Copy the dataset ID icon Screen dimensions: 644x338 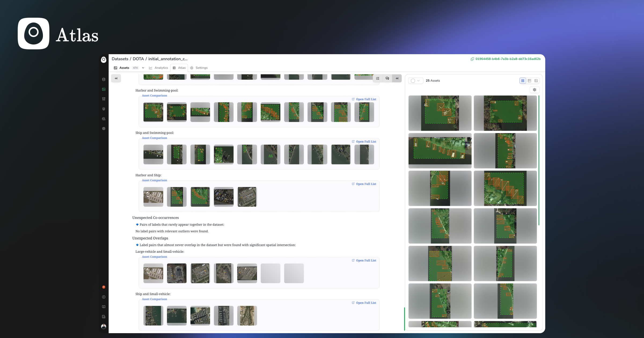472,59
